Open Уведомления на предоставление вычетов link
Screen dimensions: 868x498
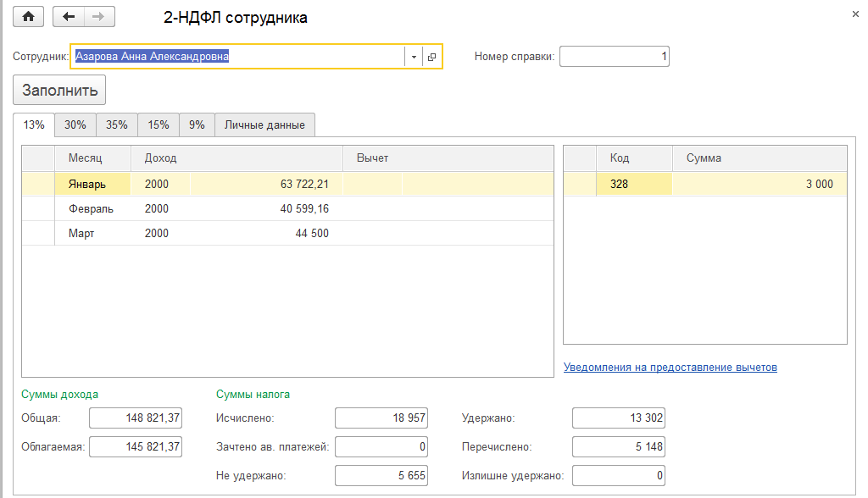670,367
